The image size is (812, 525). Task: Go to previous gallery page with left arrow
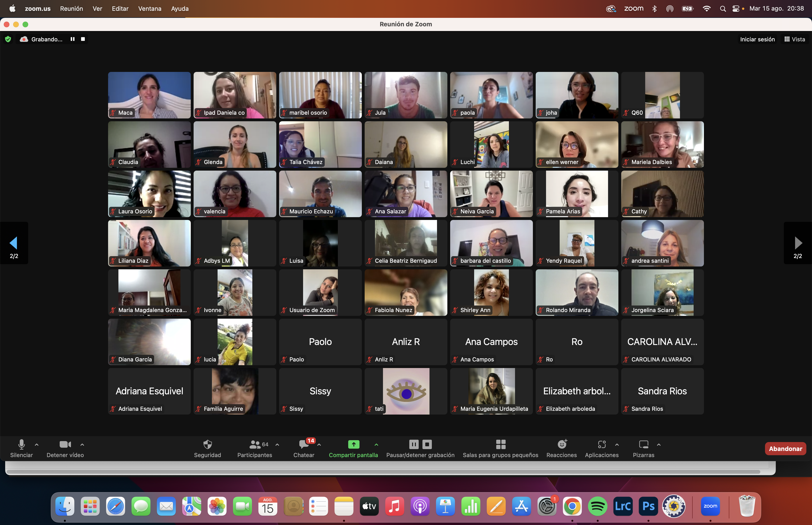point(14,243)
